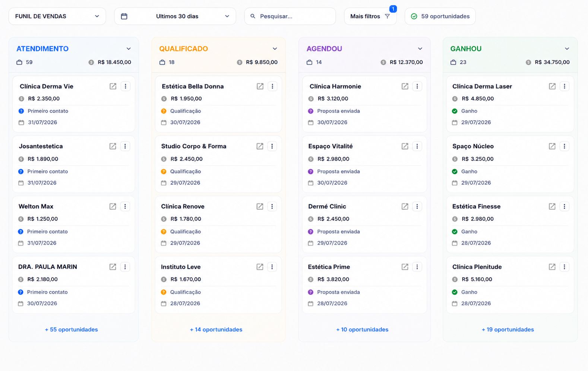This screenshot has height=371, width=588.
Task: Select the Josantestetica card title
Action: (41, 146)
